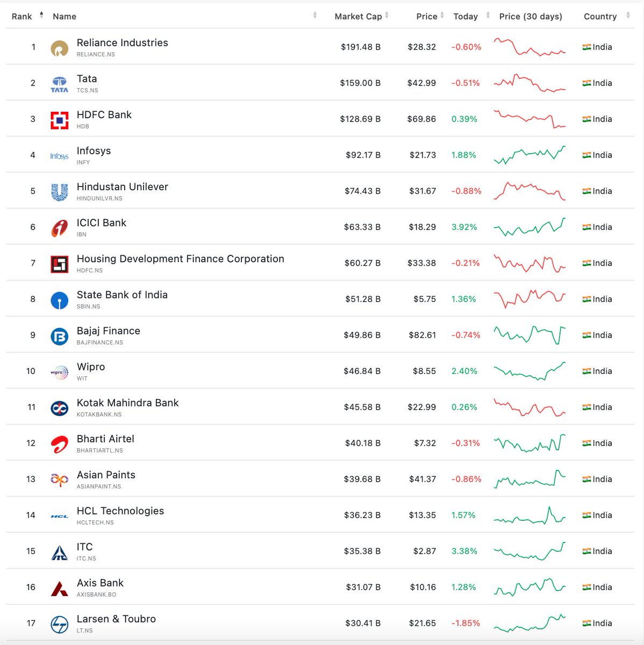Image resolution: width=644 pixels, height=645 pixels.
Task: Click the Bharti Airtel logo icon
Action: coord(59,445)
